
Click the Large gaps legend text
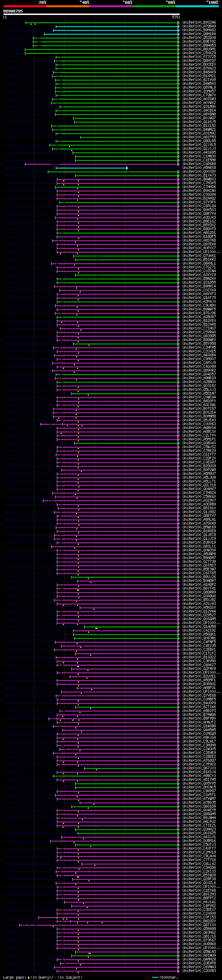(x=15, y=977)
